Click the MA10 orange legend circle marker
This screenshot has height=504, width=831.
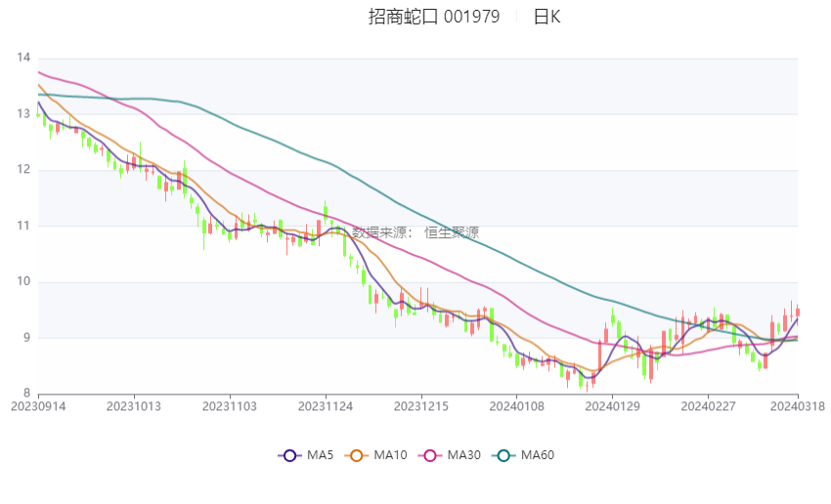357,455
